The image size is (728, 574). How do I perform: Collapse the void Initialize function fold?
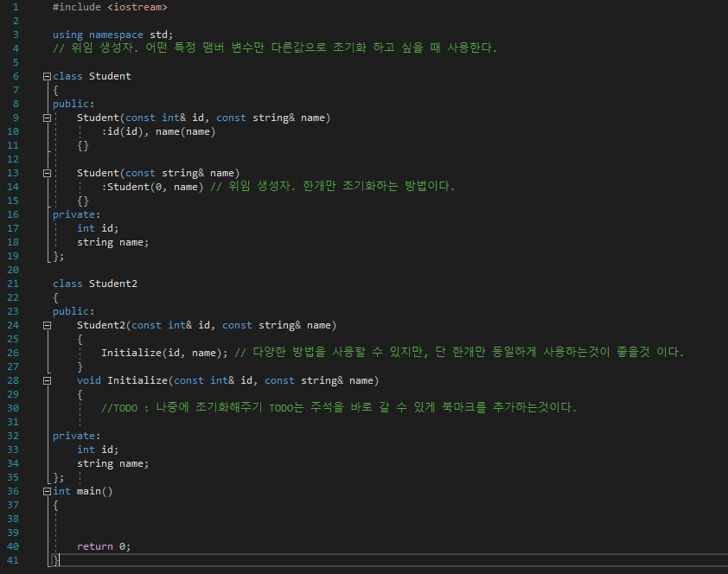47,380
